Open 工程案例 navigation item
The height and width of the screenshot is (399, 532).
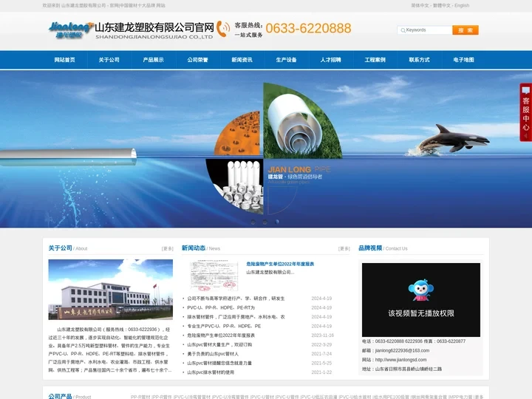click(x=375, y=60)
